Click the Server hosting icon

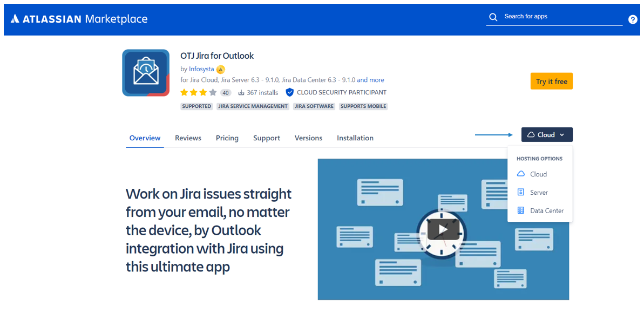pyautogui.click(x=521, y=192)
